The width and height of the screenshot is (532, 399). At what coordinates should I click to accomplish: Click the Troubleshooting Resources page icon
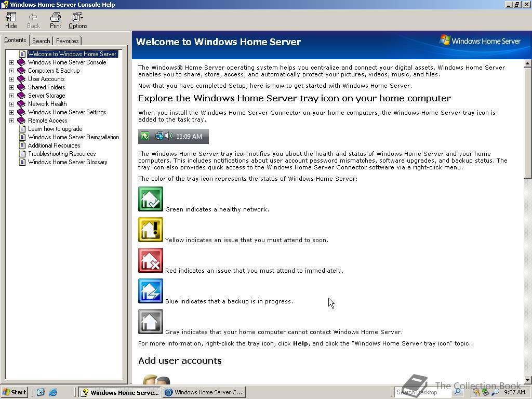click(x=22, y=154)
